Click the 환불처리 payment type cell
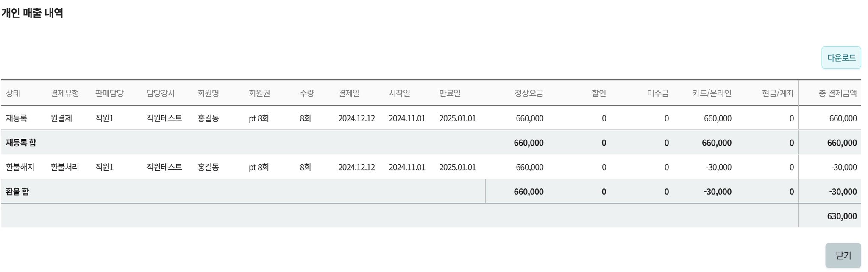Screen dimensions: 868x272 click(x=65, y=167)
